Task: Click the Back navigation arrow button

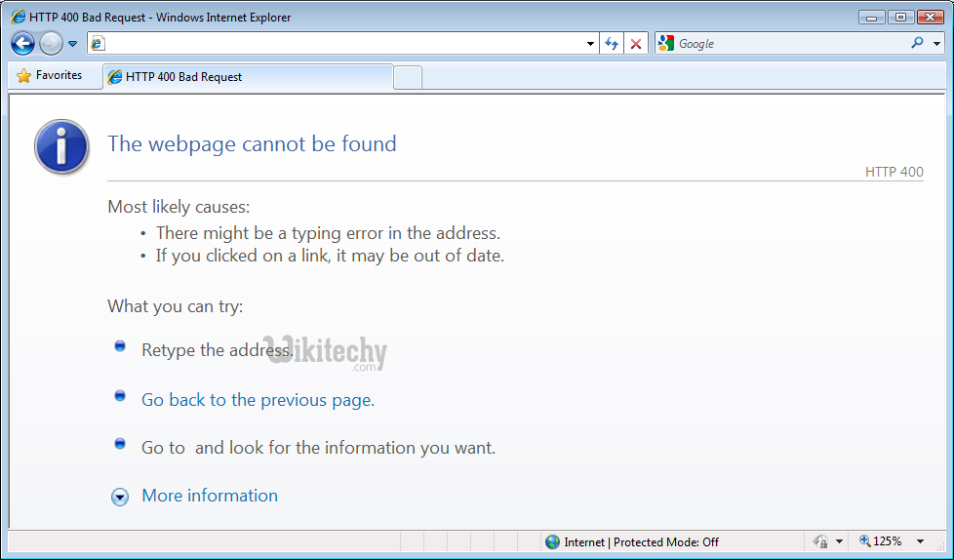Action: pos(23,43)
